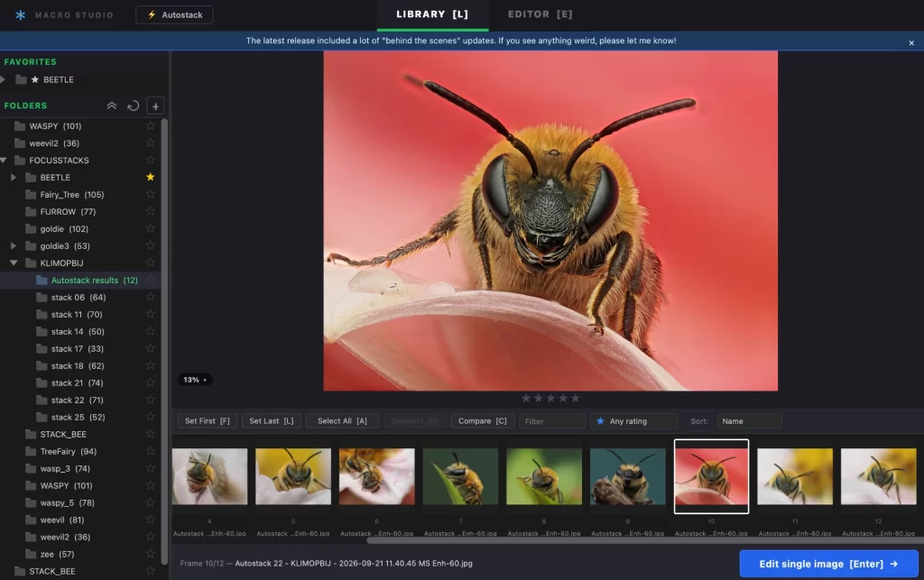924x580 pixels.
Task: Click the disabled Deselect [D] button
Action: point(415,421)
